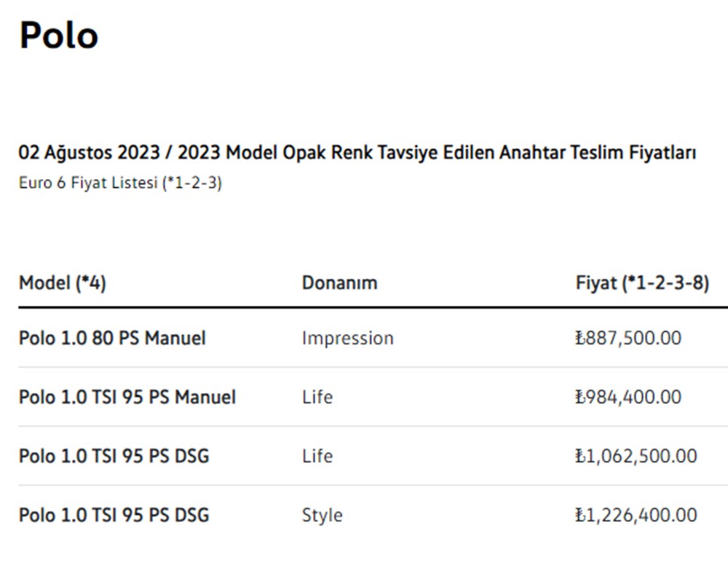Click the Style trim cell
The height and width of the screenshot is (562, 728).
click(322, 515)
